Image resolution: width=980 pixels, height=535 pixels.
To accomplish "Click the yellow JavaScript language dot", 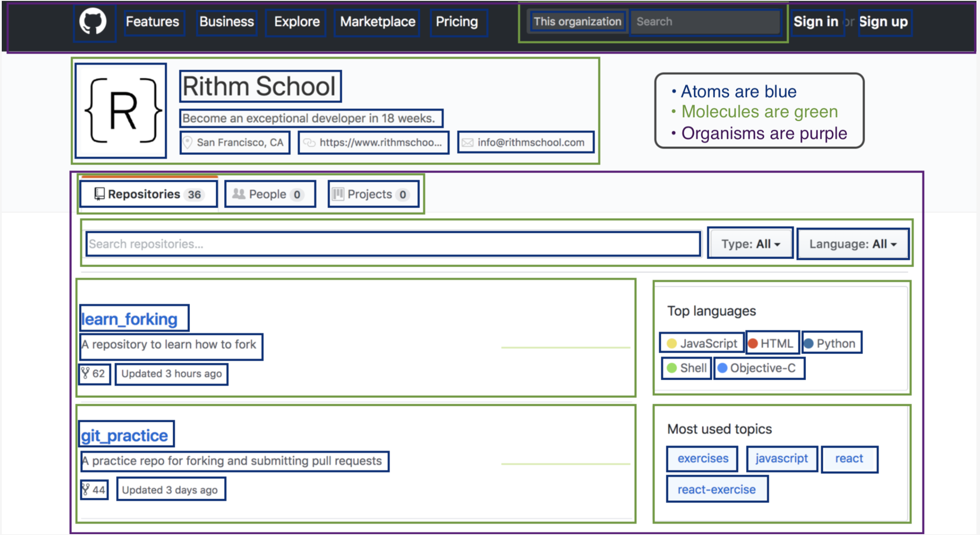I will (672, 343).
